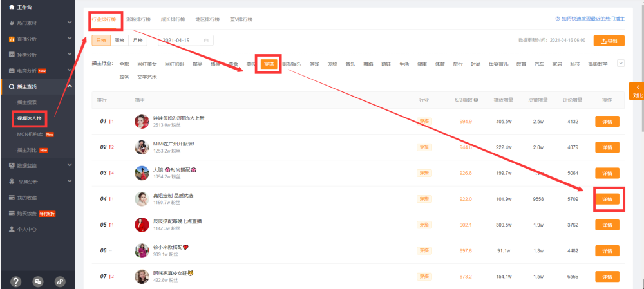Open the WeChat icon in the sidebar footer
This screenshot has width=644, height=289.
point(38,282)
